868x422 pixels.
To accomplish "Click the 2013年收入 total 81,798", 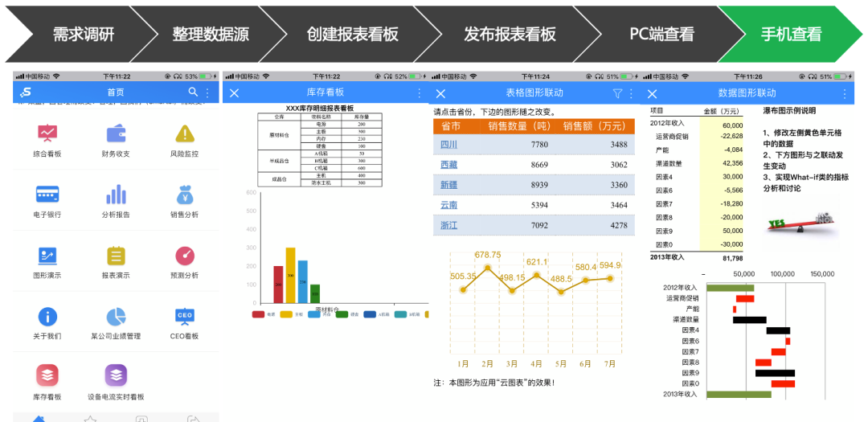I will click(x=732, y=258).
